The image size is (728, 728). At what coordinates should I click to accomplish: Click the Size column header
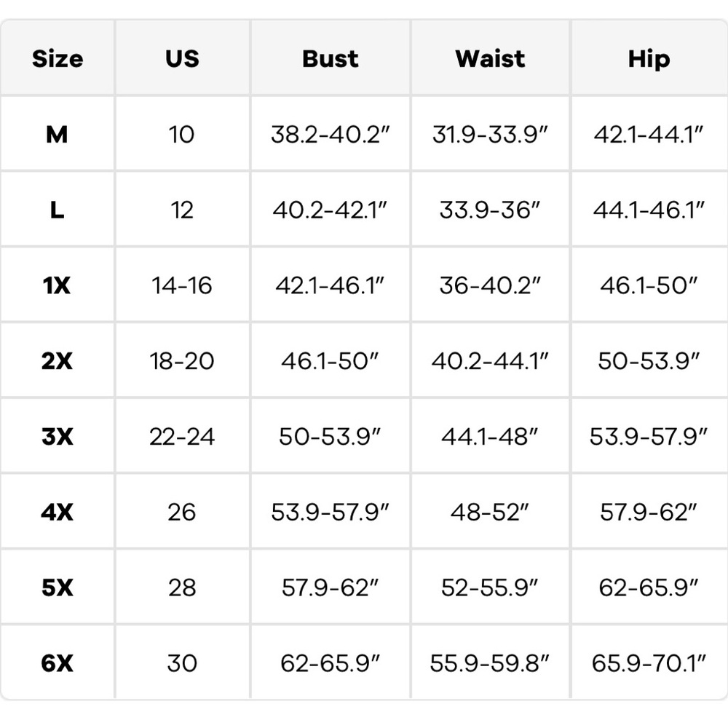(58, 59)
